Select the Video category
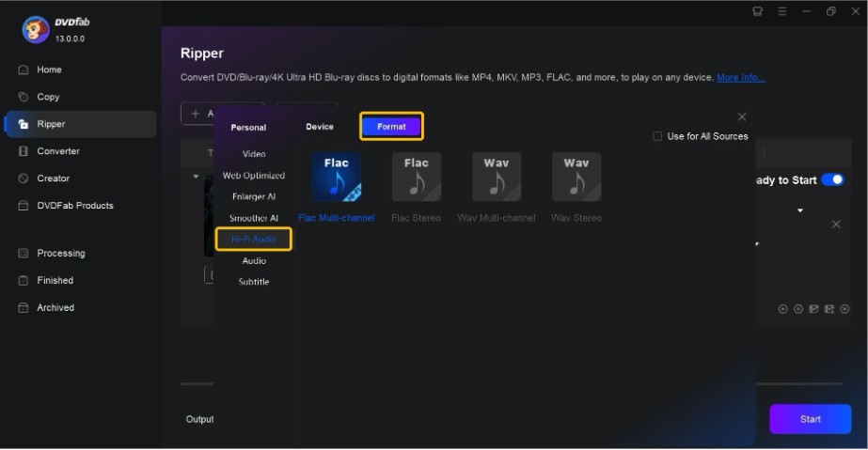This screenshot has width=868, height=450. coord(254,154)
